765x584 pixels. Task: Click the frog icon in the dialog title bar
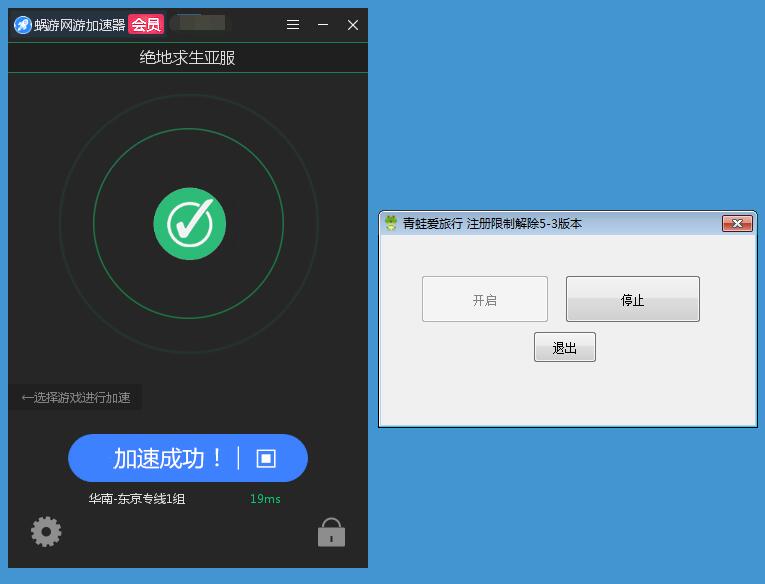[391, 223]
